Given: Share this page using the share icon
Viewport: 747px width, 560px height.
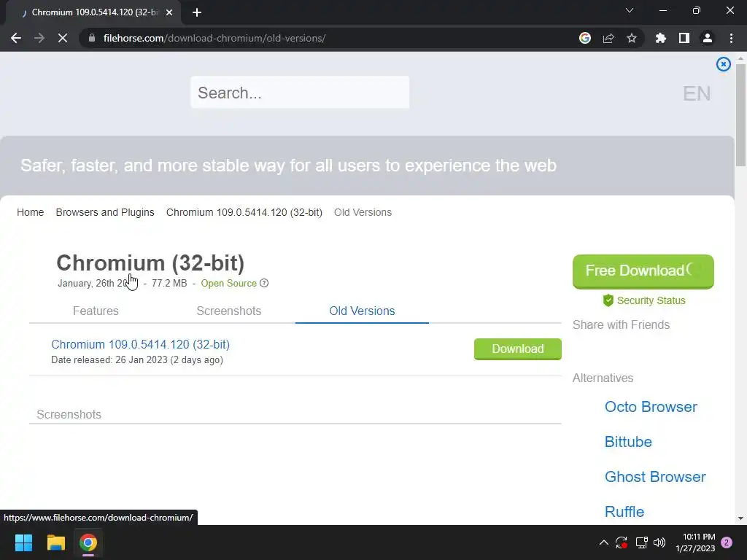Looking at the screenshot, I should click(608, 38).
